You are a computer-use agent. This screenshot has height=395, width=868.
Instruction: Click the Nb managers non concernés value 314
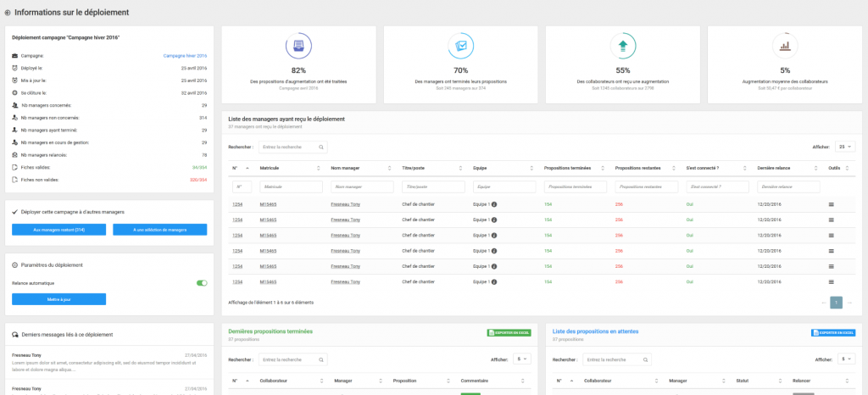[x=203, y=118]
